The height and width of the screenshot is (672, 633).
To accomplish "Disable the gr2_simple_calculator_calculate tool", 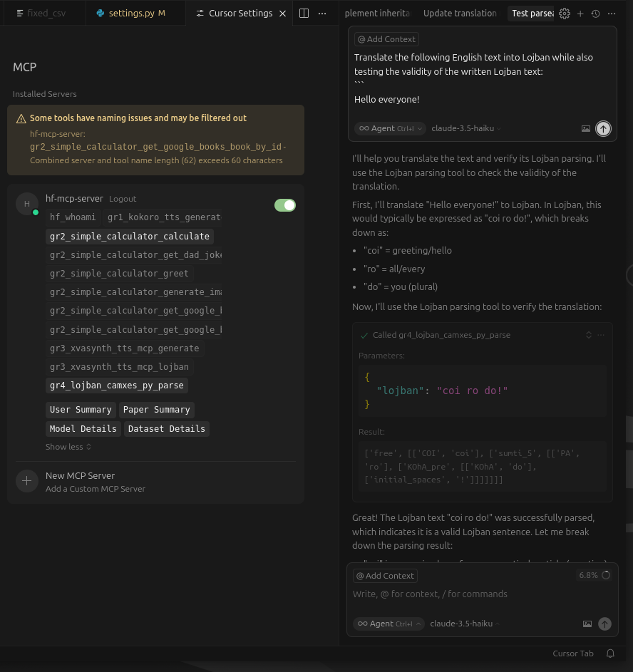I will 129,237.
